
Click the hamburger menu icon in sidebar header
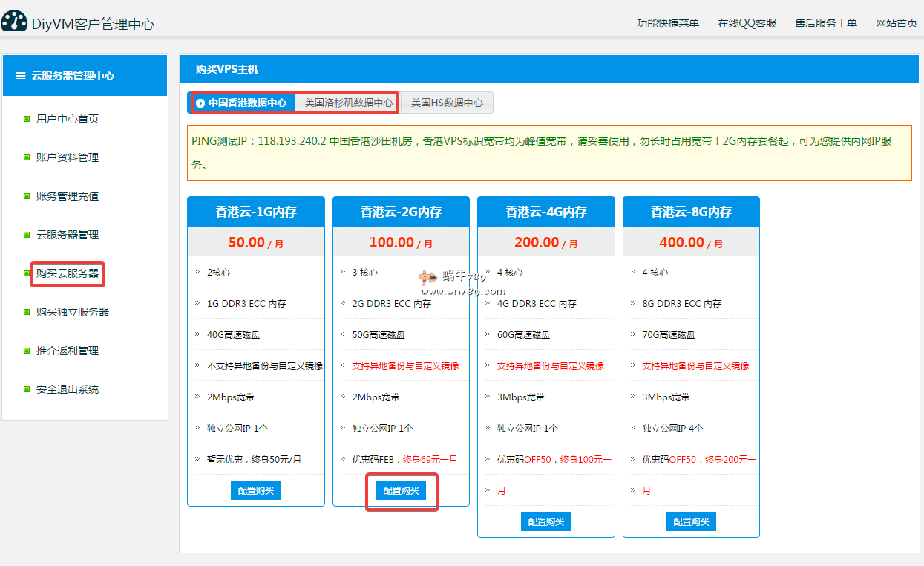(x=21, y=76)
